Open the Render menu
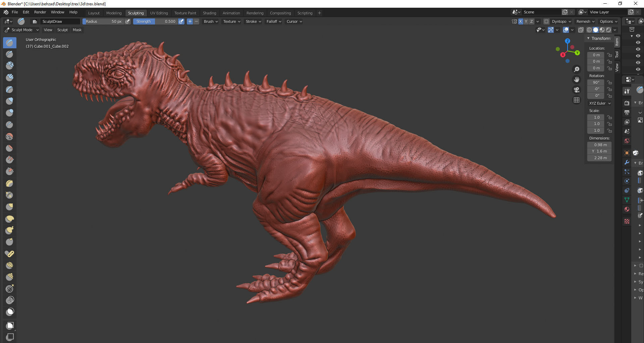Image resolution: width=644 pixels, height=343 pixels. click(x=40, y=12)
